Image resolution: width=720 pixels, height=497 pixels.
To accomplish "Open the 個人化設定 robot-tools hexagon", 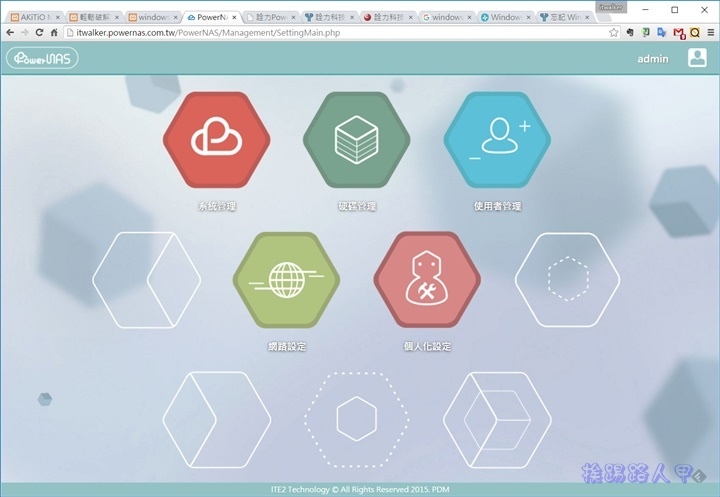I will coord(427,280).
